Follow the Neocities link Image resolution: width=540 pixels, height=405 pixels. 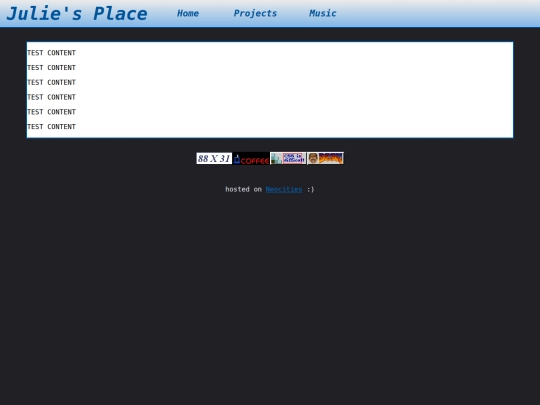tap(284, 189)
